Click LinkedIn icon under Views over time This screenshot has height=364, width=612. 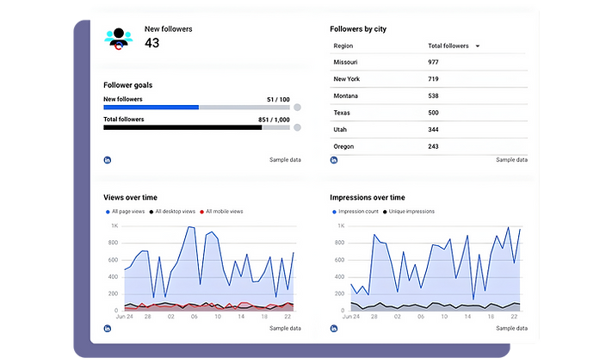(x=108, y=329)
